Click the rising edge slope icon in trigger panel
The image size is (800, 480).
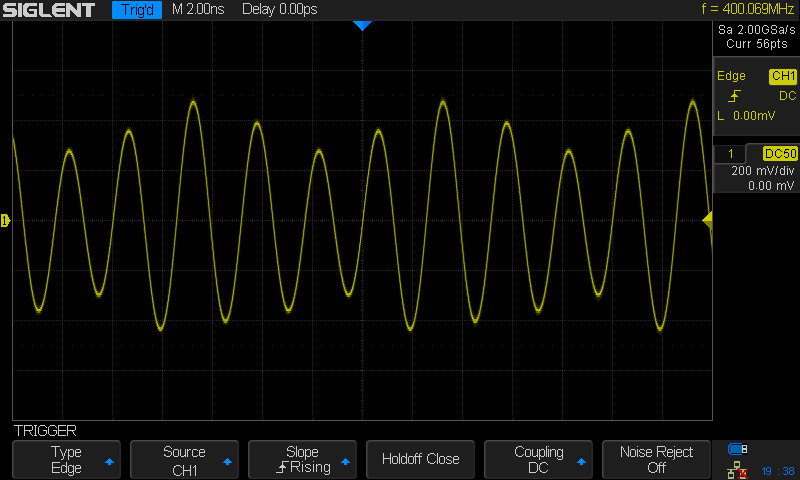tap(734, 96)
